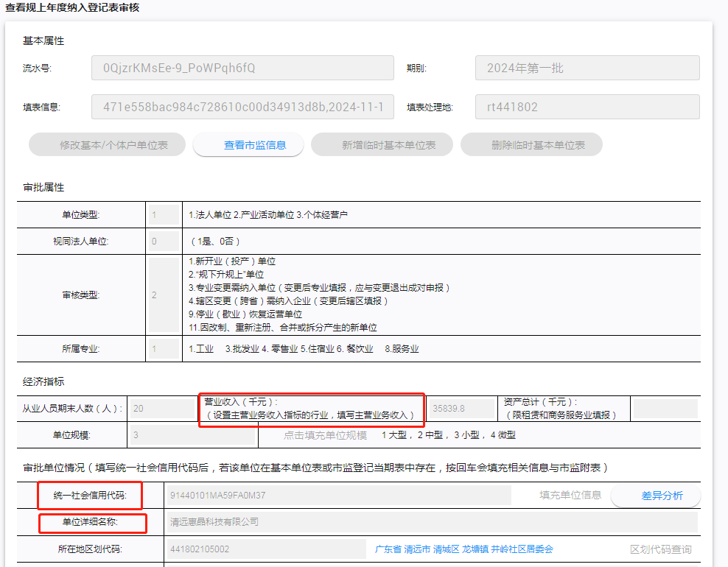Screen dimensions: 728x567
Task: Focus the 流水号 input field
Action: (x=242, y=68)
